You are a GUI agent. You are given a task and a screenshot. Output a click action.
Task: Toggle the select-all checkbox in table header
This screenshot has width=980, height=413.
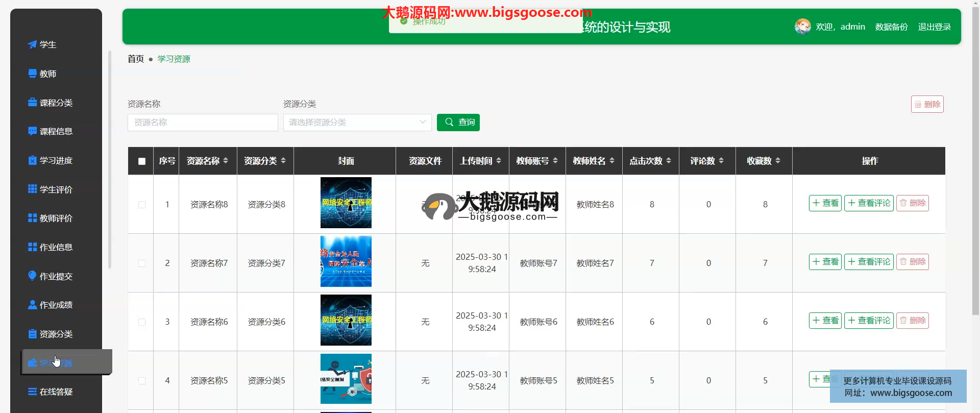(x=142, y=161)
